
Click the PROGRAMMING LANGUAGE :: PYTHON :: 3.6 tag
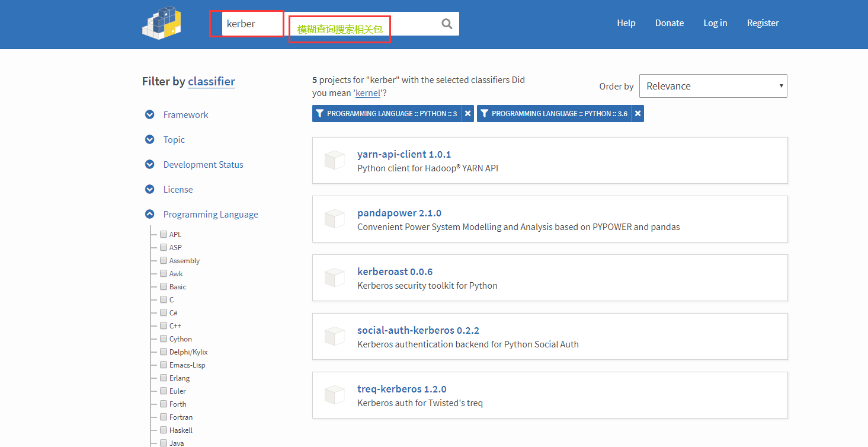tap(559, 113)
